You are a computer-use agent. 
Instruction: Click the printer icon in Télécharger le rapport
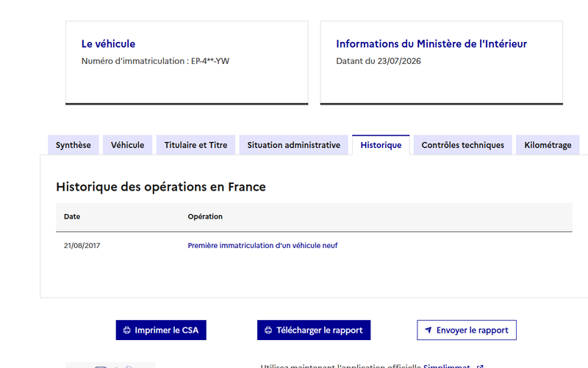coord(268,330)
